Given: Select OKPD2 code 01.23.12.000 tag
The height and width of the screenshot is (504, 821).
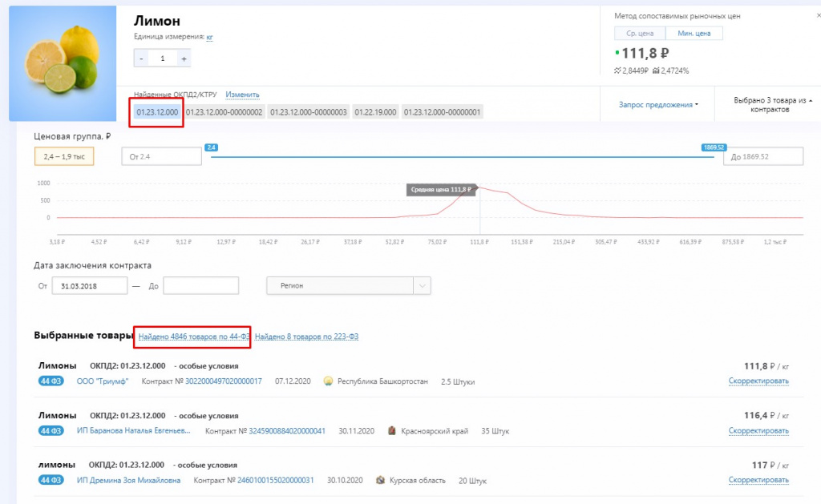Looking at the screenshot, I should (x=157, y=112).
